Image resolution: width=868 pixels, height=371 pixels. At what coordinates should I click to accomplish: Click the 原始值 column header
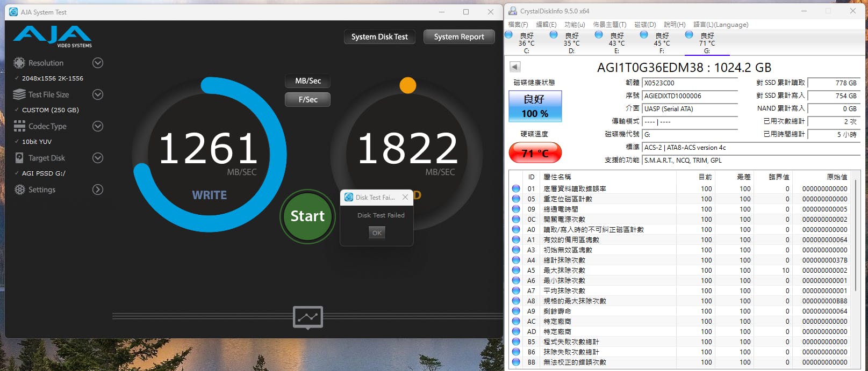pyautogui.click(x=837, y=177)
